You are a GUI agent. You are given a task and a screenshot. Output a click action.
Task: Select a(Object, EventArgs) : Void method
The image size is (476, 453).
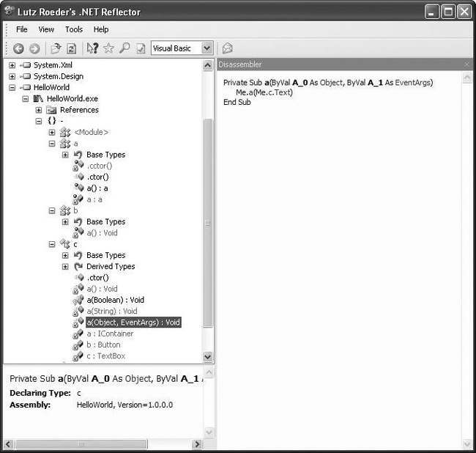133,323
